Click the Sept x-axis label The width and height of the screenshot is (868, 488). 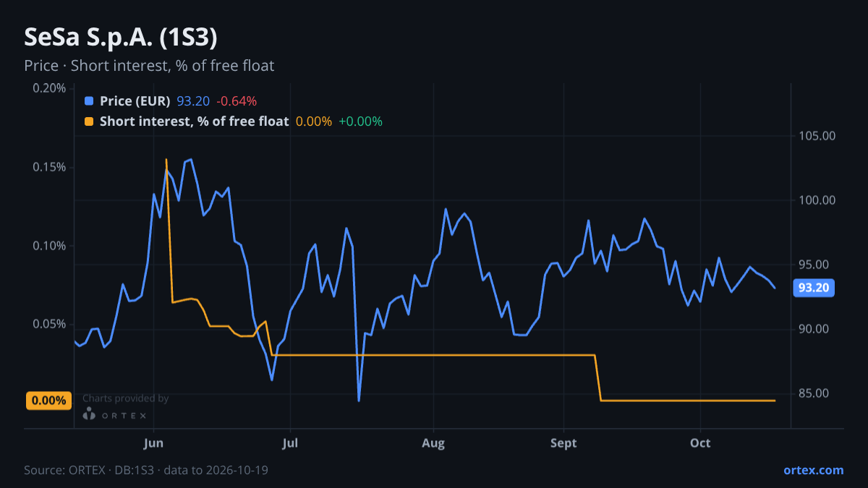(563, 443)
